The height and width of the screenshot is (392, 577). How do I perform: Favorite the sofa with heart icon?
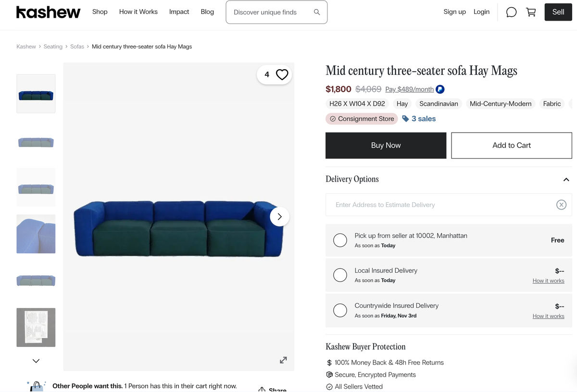(282, 74)
